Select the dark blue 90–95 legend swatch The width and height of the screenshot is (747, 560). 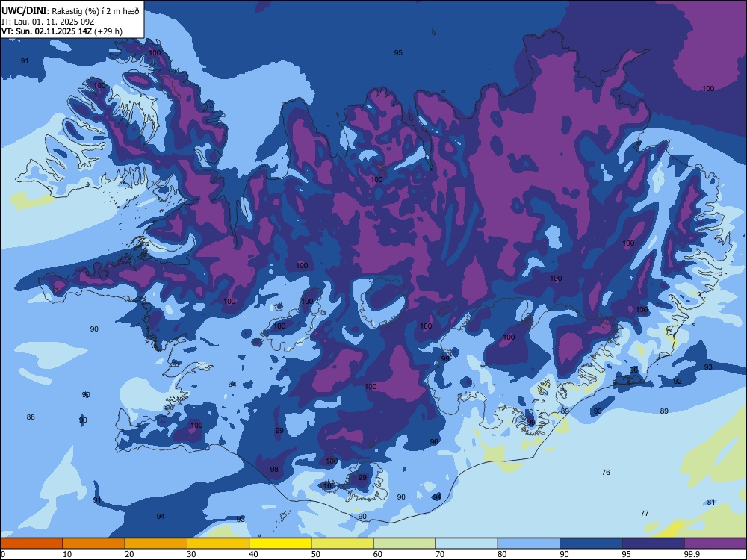pyautogui.click(x=591, y=544)
